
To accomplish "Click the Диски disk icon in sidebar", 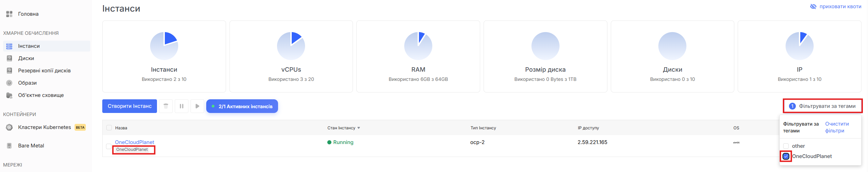I will [9, 58].
